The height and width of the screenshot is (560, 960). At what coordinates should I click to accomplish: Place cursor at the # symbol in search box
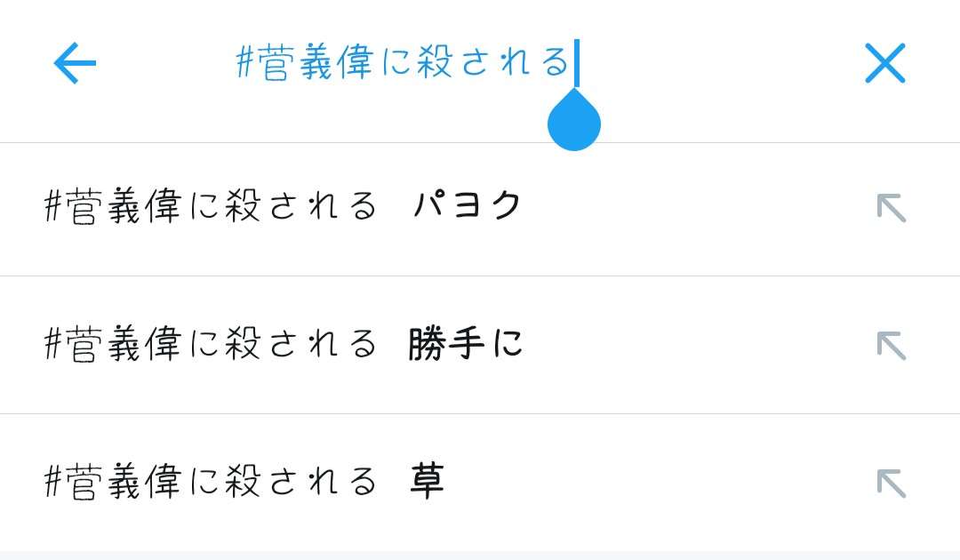(245, 62)
